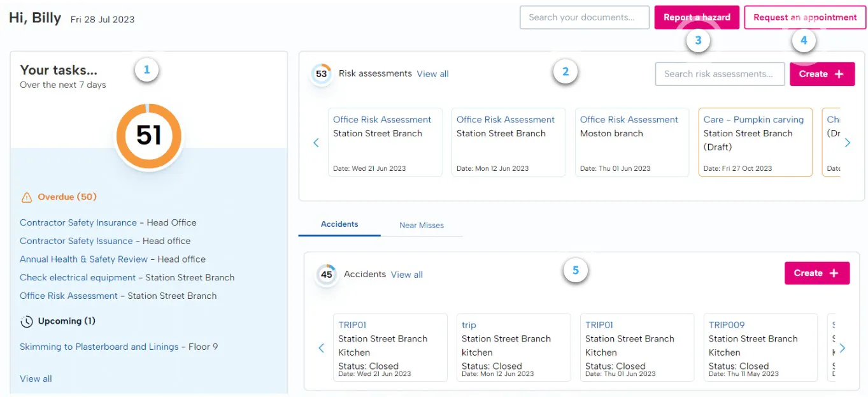This screenshot has height=397, width=868.
Task: Create a new risk assessment
Action: pyautogui.click(x=822, y=74)
